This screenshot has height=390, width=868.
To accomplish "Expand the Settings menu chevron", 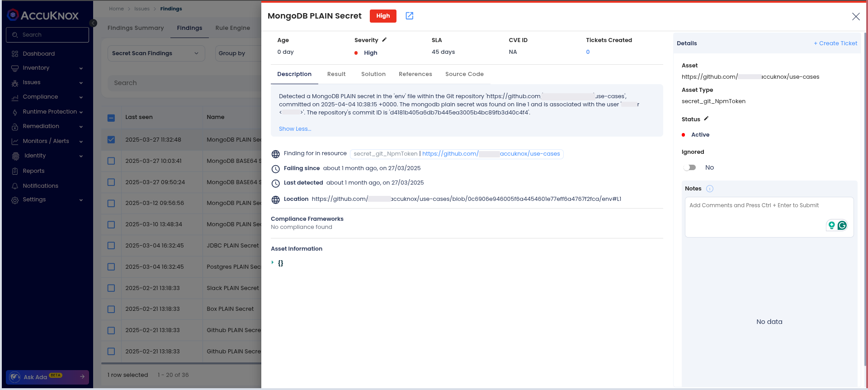I will 81,200.
